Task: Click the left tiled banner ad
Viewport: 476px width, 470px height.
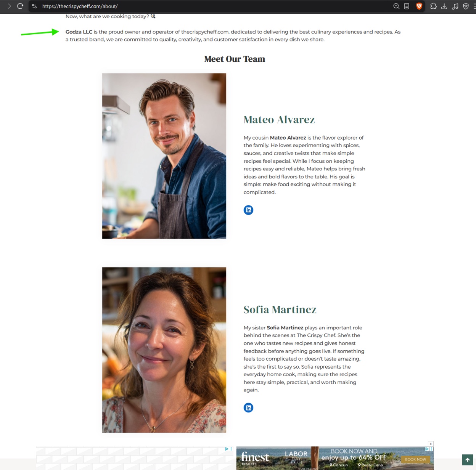Action: coord(135,459)
